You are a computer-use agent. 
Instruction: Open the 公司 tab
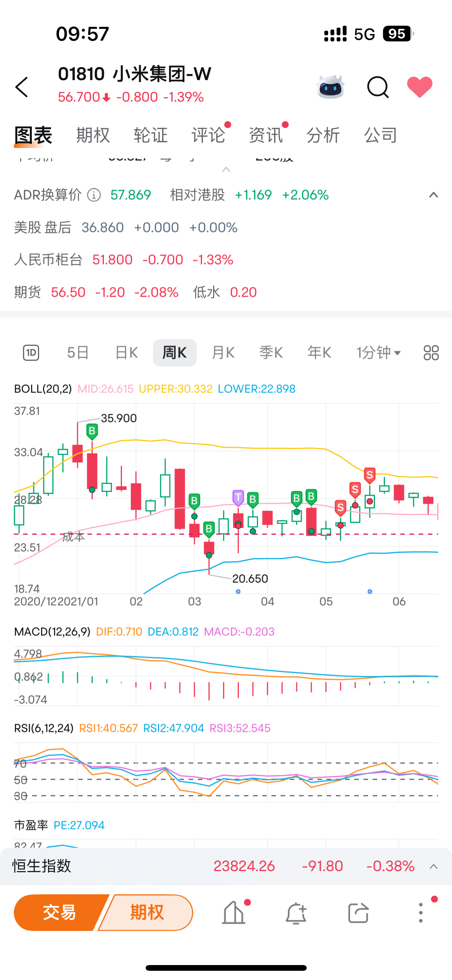[x=381, y=135]
